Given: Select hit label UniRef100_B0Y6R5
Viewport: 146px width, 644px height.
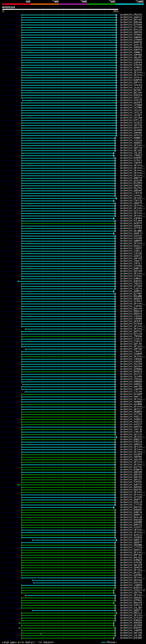Looking at the screenshot, I should tap(131, 394).
